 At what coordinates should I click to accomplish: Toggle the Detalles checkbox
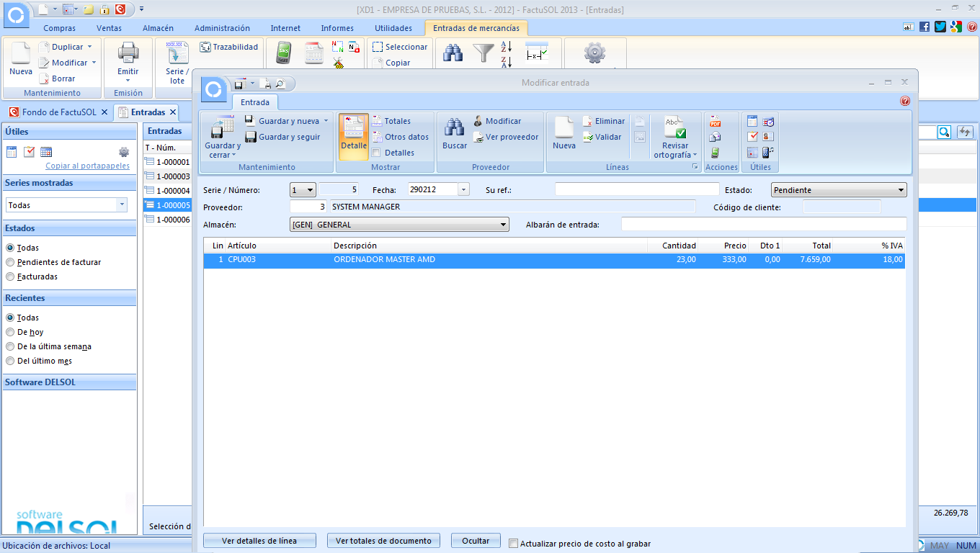click(x=376, y=153)
